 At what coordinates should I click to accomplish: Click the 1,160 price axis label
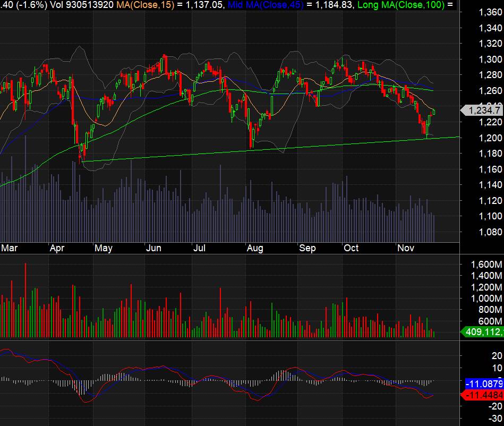(490, 169)
